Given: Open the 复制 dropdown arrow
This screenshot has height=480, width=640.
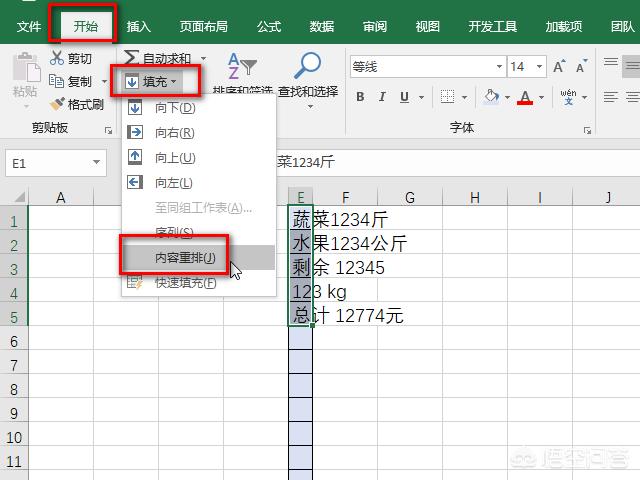Looking at the screenshot, I should pos(104,81).
